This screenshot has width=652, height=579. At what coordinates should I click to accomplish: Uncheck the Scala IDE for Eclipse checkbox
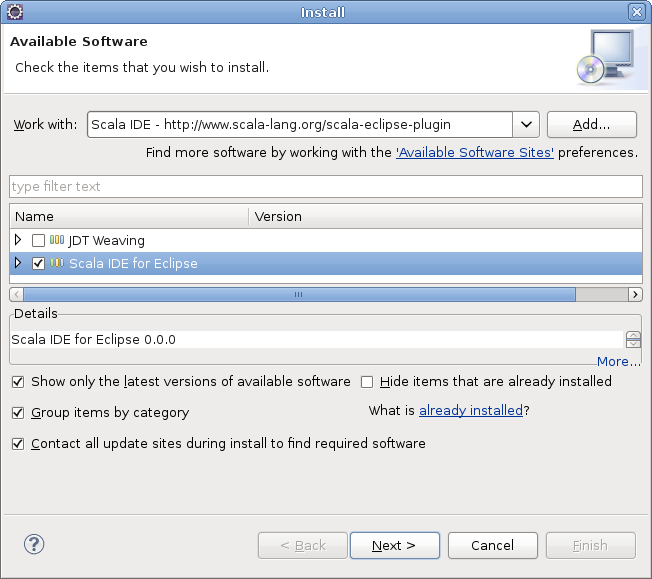tap(38, 263)
